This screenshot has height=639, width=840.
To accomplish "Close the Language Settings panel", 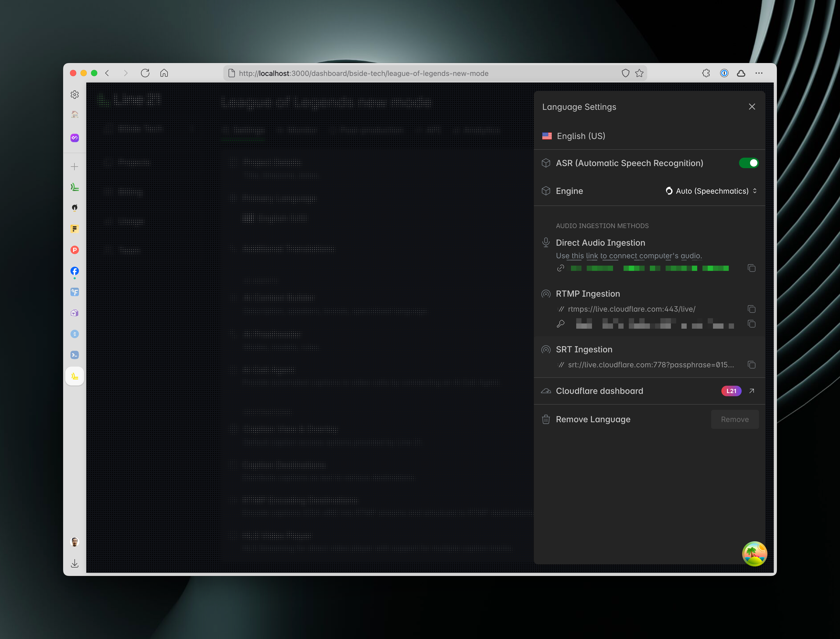I will 752,106.
